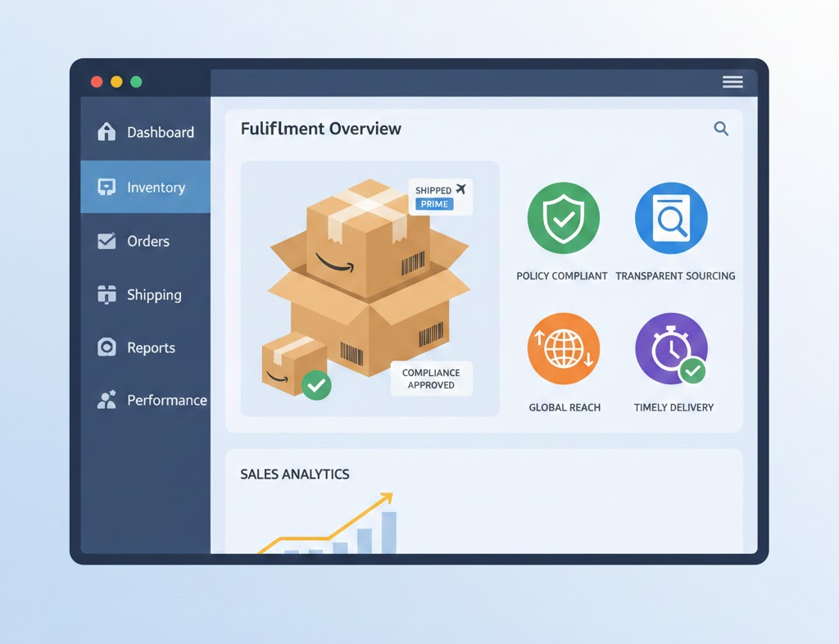Click the Compliance Approved label
The image size is (839, 644).
(x=431, y=379)
